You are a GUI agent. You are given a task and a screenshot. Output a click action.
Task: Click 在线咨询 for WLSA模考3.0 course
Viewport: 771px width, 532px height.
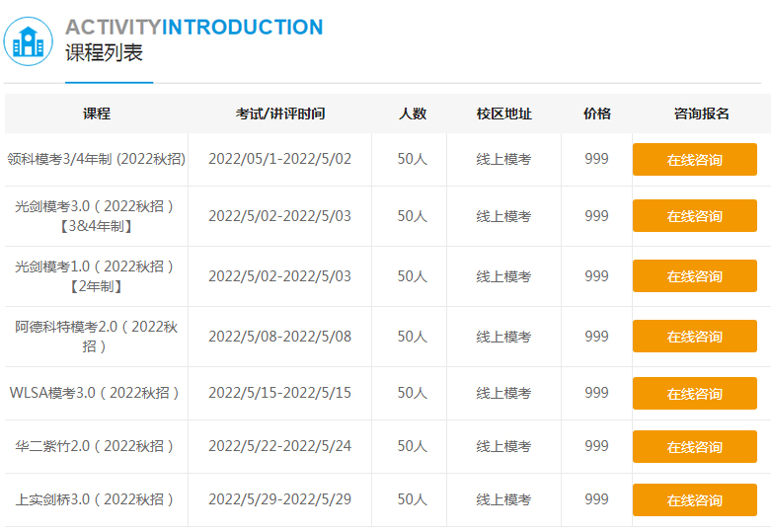click(x=694, y=394)
